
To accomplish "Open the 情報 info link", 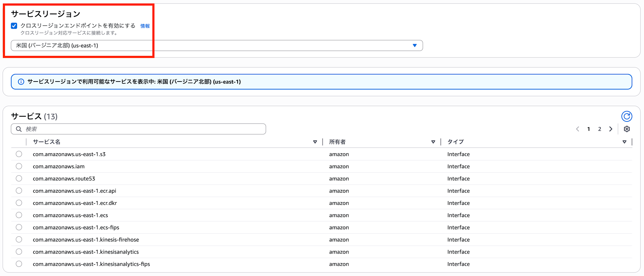I will 145,26.
